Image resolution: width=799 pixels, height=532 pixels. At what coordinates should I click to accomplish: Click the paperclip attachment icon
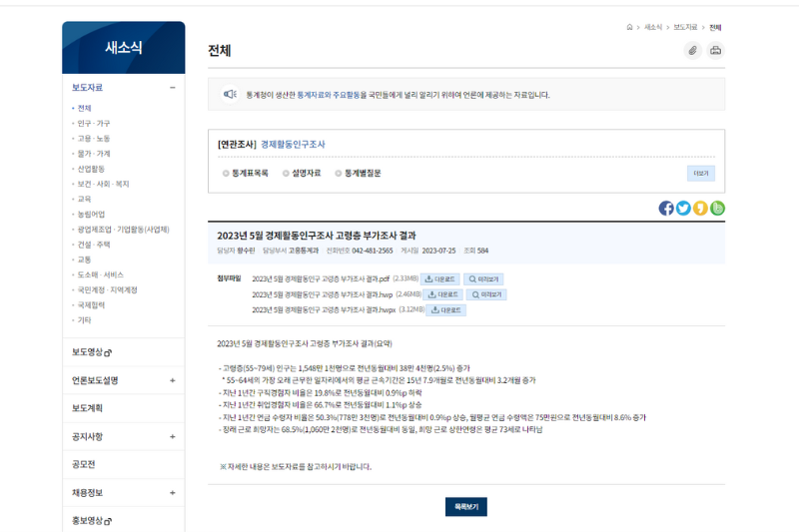[x=693, y=51]
